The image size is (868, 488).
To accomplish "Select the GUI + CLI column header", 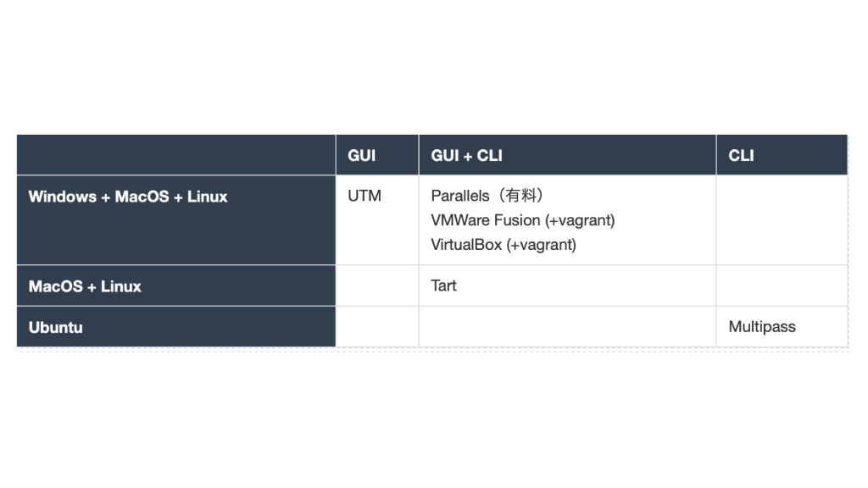I will coord(467,156).
